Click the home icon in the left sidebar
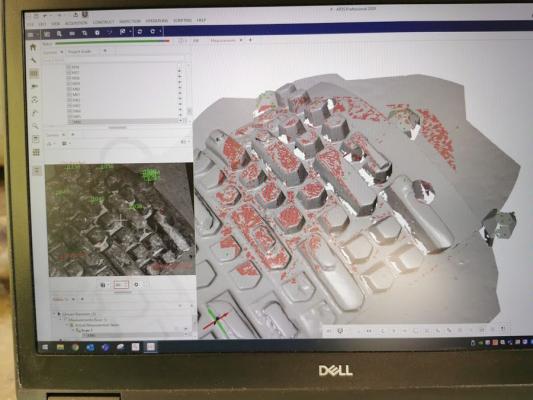The image size is (533, 400). pos(33,47)
